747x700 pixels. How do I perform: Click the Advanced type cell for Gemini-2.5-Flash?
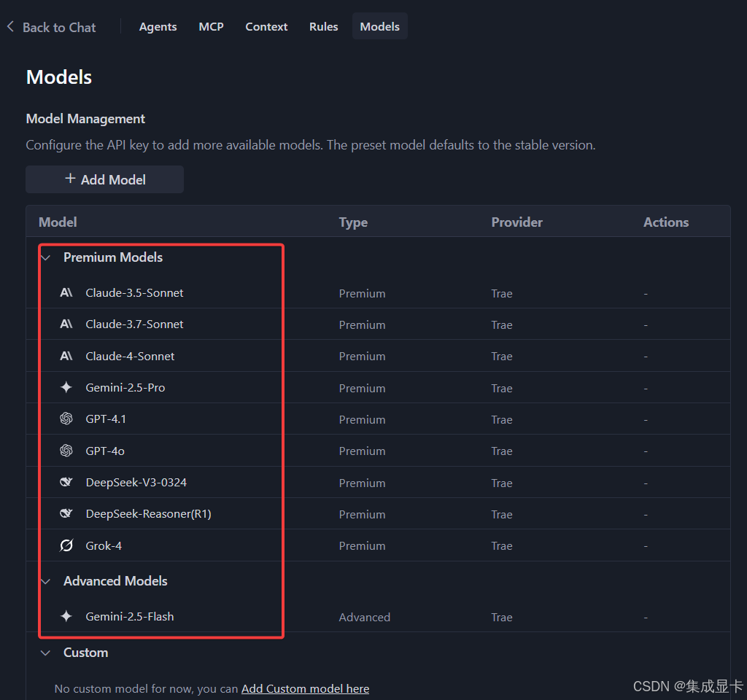365,617
